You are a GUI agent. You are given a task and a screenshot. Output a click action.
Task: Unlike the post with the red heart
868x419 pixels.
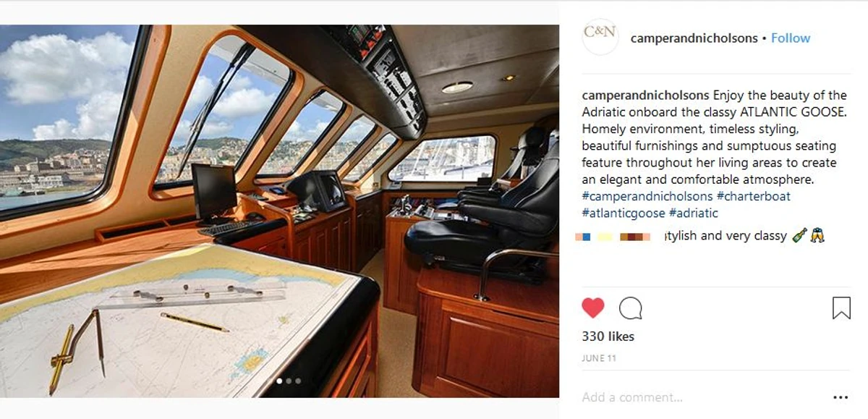point(592,308)
